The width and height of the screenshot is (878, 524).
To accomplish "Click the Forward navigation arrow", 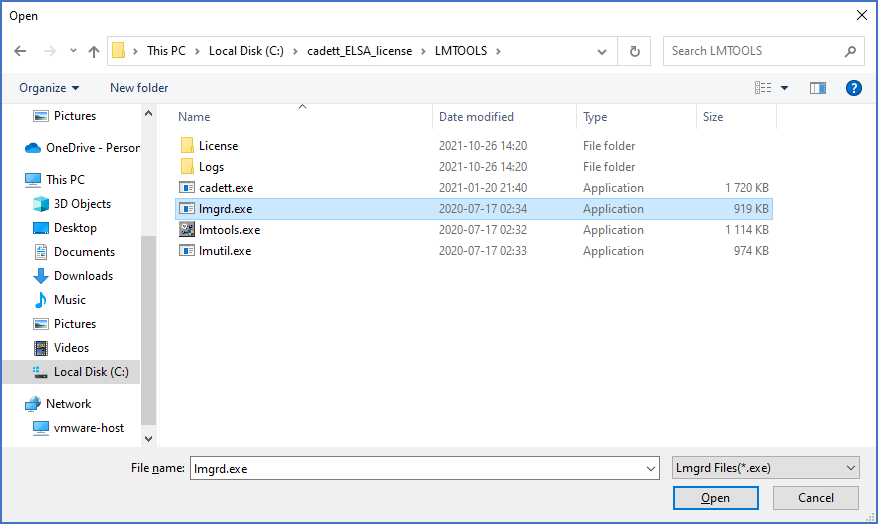I will tap(49, 51).
